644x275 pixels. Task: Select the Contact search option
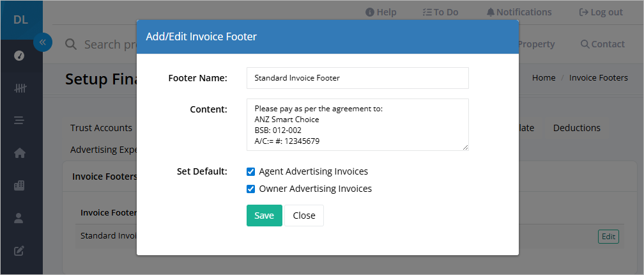pos(602,44)
